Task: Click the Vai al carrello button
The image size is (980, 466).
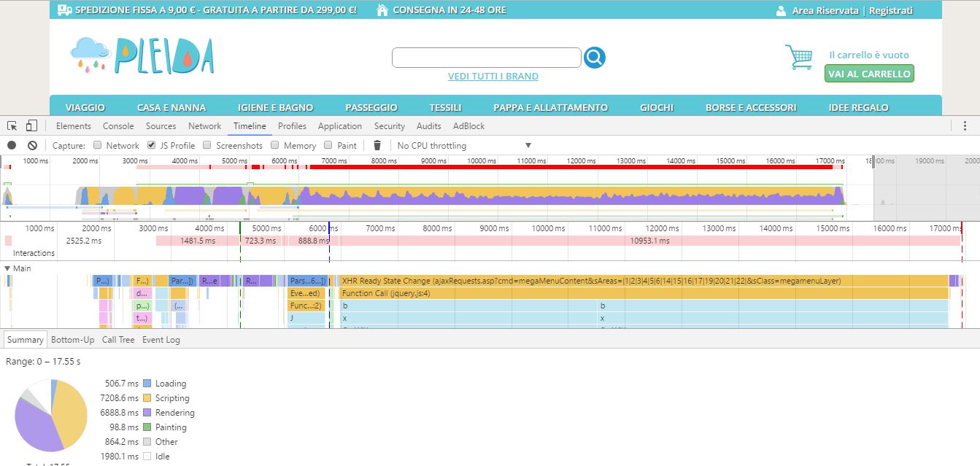Action: pyautogui.click(x=869, y=74)
